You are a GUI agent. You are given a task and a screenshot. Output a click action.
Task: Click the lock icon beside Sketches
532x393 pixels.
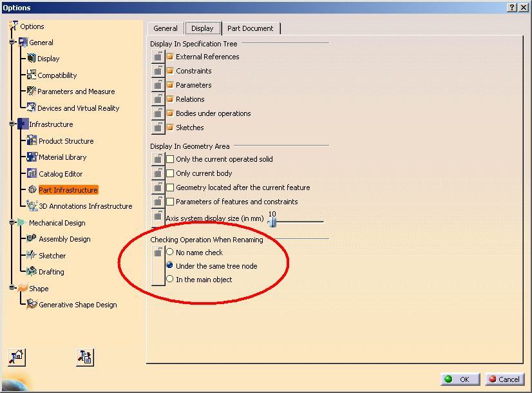[x=158, y=128]
